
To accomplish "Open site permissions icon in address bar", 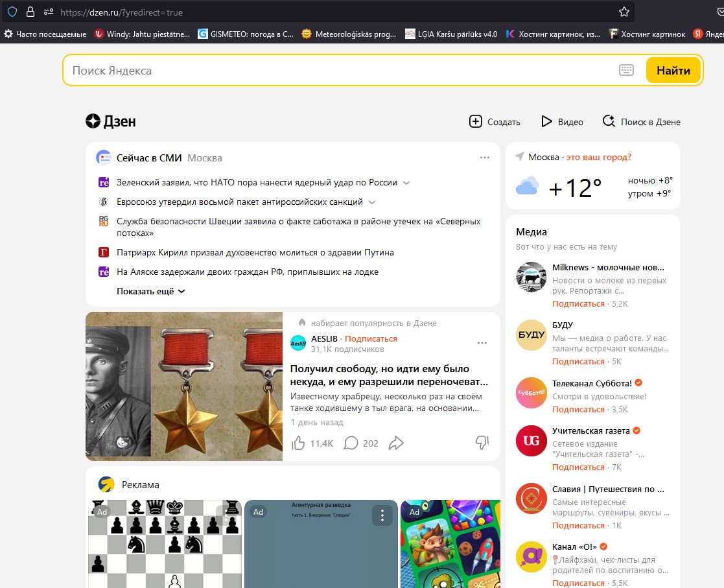I will point(49,12).
